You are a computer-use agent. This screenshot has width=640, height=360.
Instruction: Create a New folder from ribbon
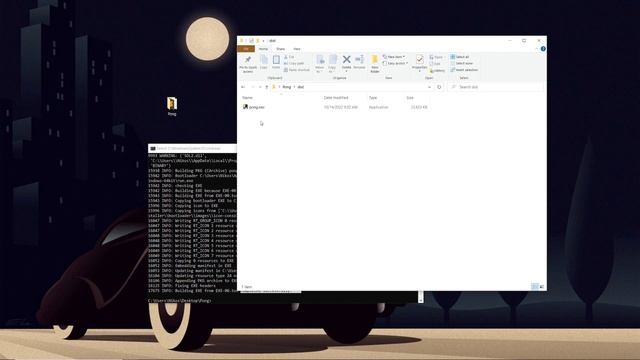pos(375,64)
